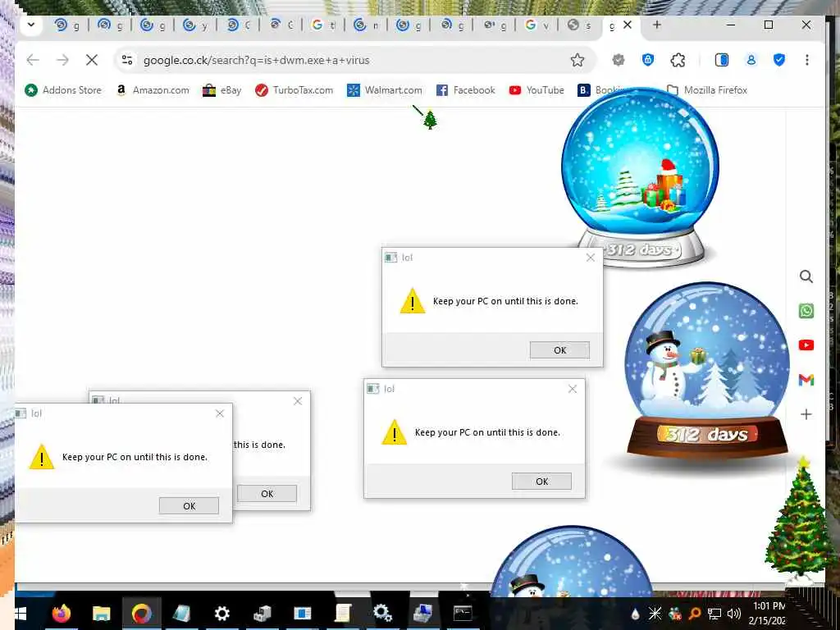Click the orange magnifier tray icon
Screen dimensions: 840x630
694,614
